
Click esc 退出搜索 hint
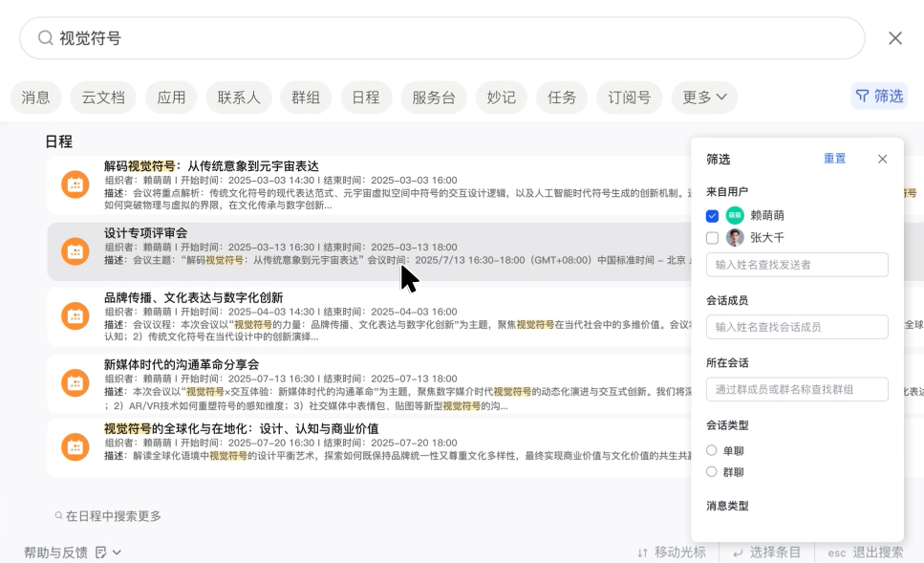[865, 552]
